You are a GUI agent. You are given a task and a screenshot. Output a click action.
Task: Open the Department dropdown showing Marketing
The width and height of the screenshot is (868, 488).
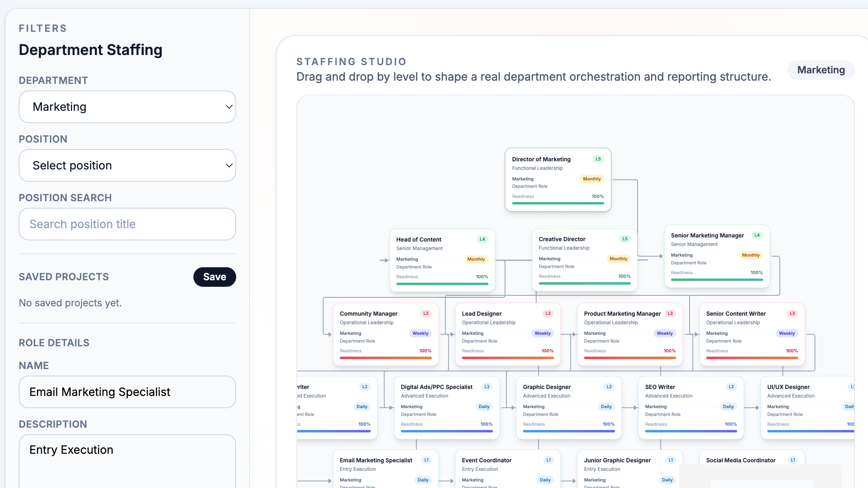pyautogui.click(x=127, y=107)
